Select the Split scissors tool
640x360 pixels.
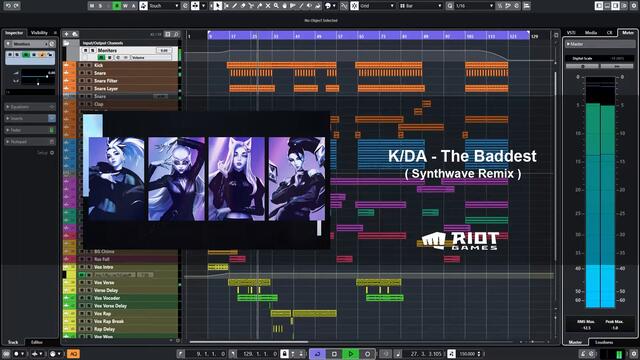(251, 6)
